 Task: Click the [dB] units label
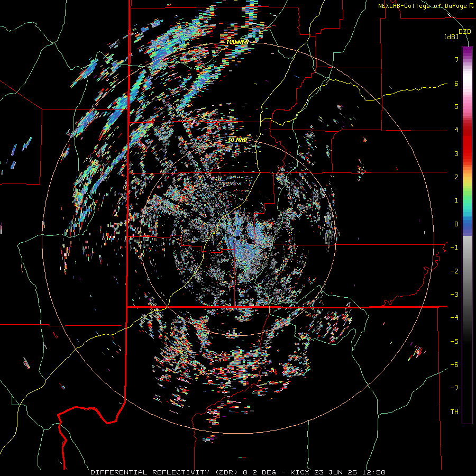click(x=452, y=36)
